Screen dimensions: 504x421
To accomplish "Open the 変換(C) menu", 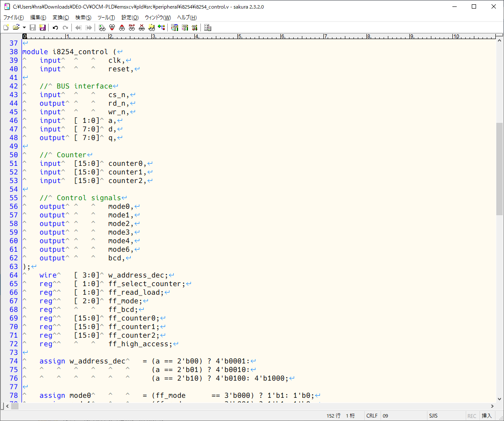I will pos(61,17).
